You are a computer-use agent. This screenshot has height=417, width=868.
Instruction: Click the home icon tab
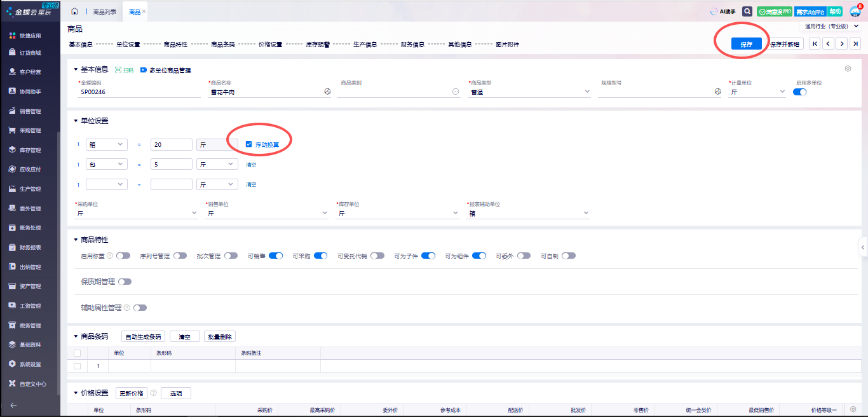pos(75,11)
